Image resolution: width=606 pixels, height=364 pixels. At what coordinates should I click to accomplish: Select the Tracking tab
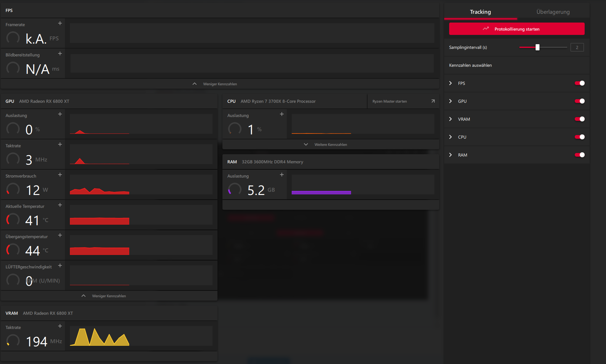480,12
